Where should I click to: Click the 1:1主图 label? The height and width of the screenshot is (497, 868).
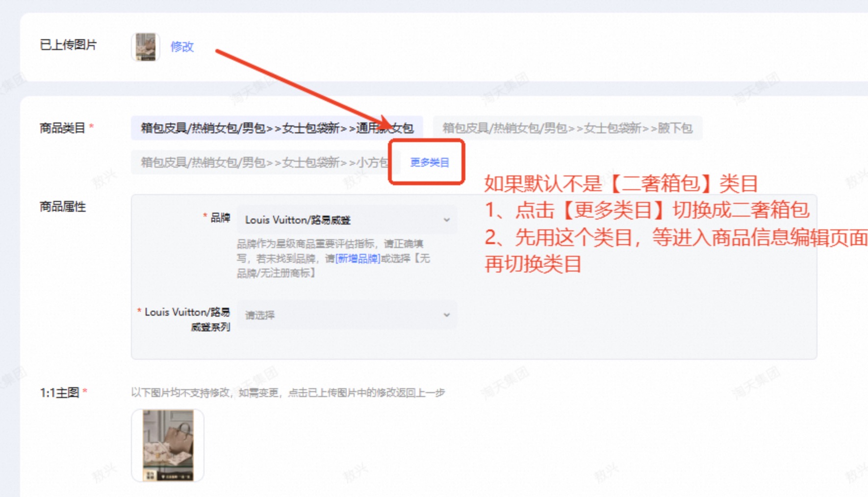tap(59, 393)
